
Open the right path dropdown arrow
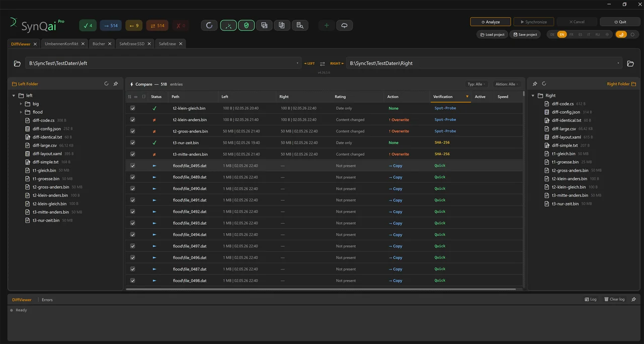click(x=618, y=63)
